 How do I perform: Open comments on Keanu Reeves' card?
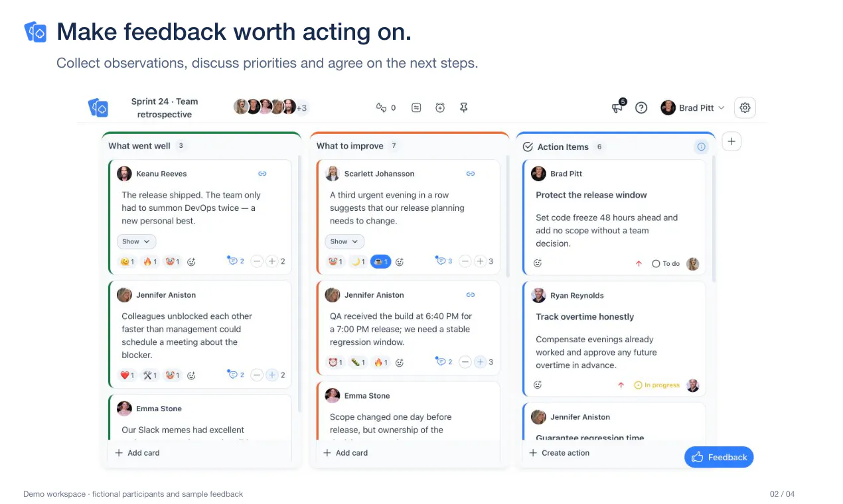click(236, 261)
